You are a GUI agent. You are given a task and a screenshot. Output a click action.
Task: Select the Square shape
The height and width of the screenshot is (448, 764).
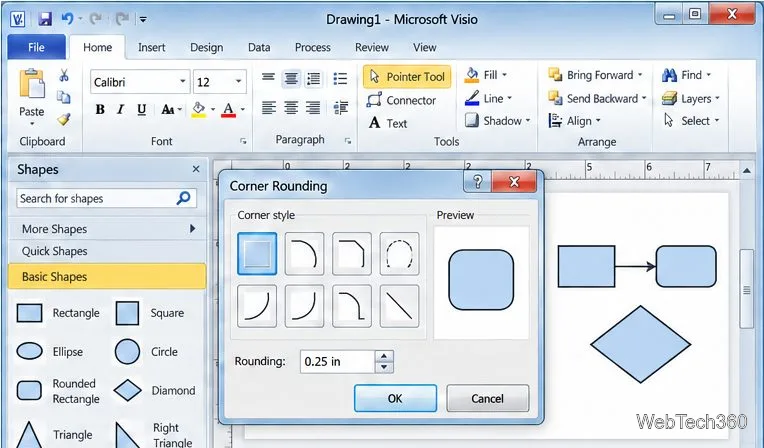151,313
